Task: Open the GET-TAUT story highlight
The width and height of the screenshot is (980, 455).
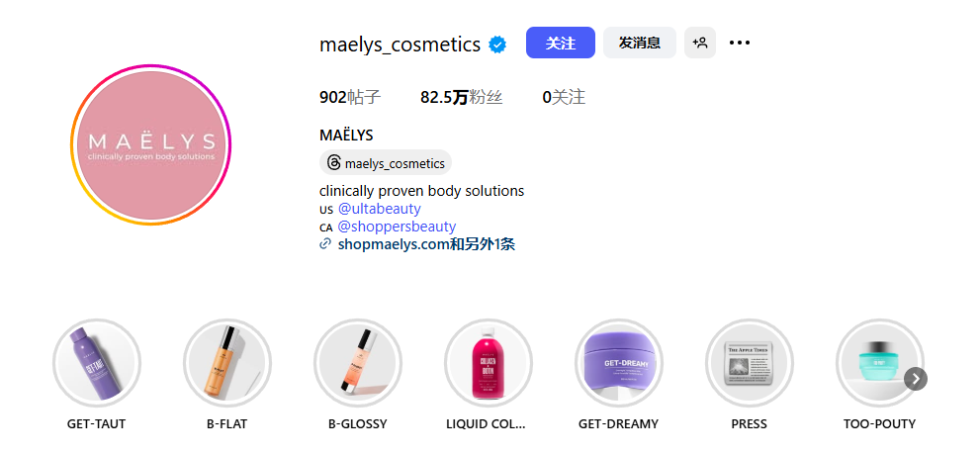Action: pyautogui.click(x=96, y=362)
